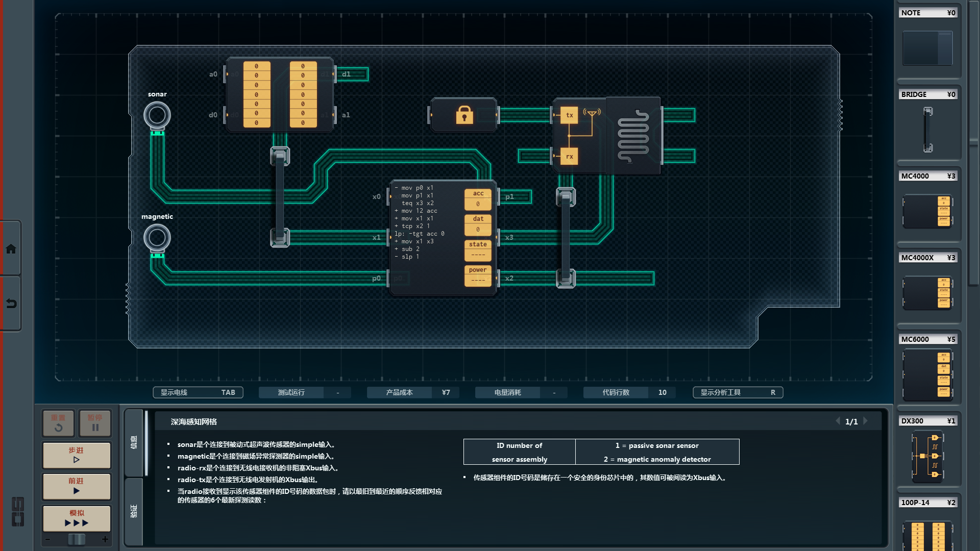Pick the DX300 expander component

927,456
